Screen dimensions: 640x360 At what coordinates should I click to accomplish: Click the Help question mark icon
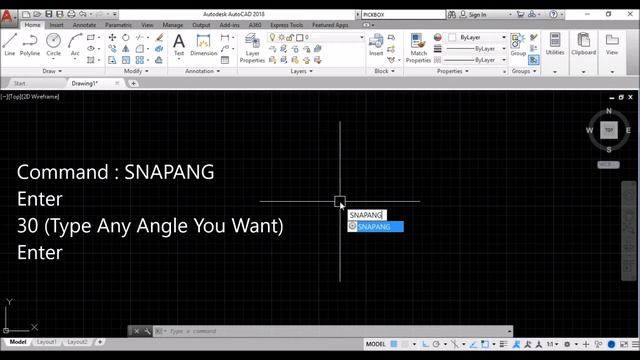coord(553,14)
